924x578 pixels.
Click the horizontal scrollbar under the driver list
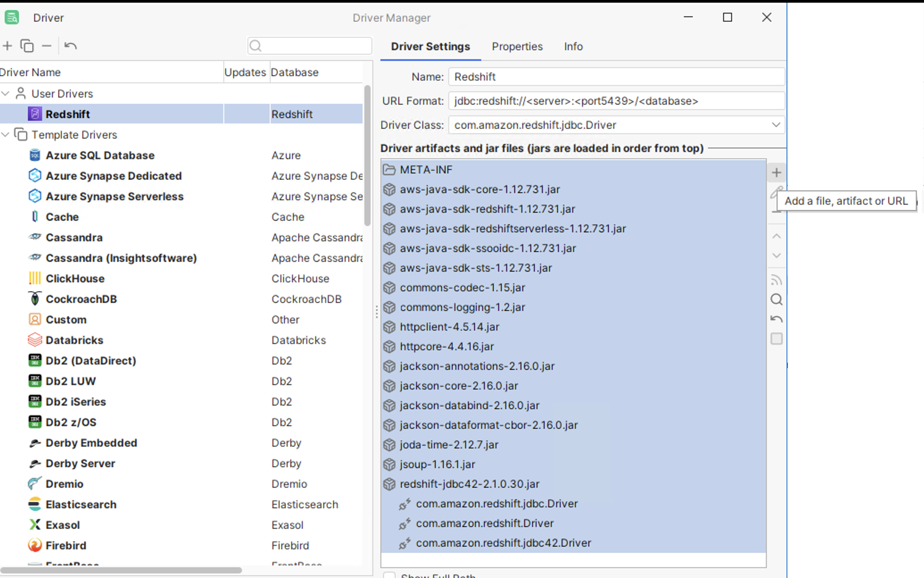tap(121, 570)
